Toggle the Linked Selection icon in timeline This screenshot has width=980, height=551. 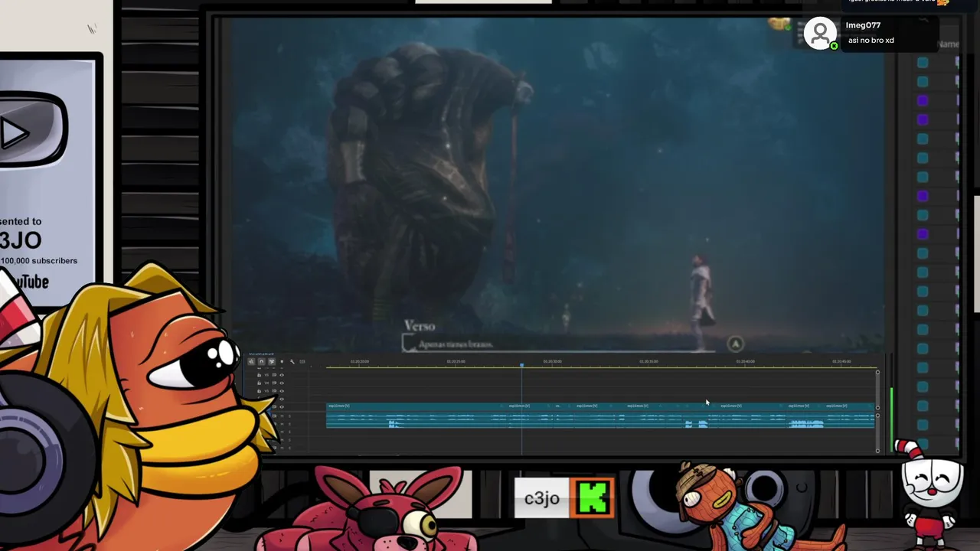(x=272, y=362)
